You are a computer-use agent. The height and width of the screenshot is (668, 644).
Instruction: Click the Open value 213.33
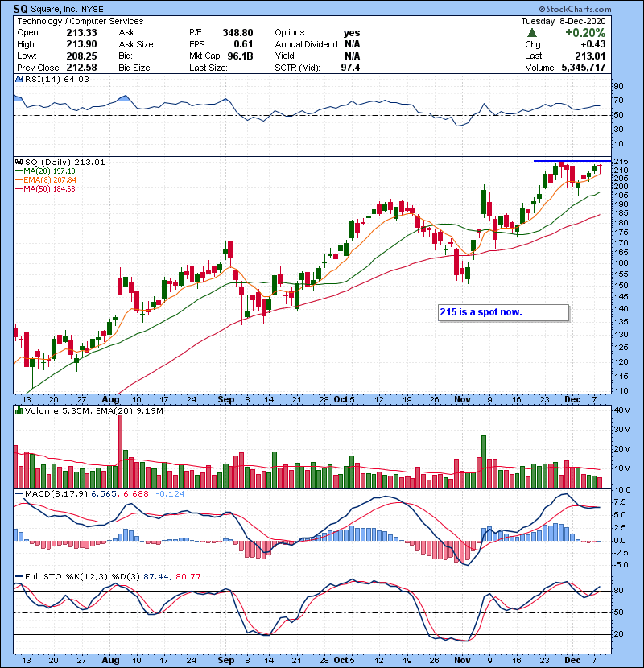[81, 33]
